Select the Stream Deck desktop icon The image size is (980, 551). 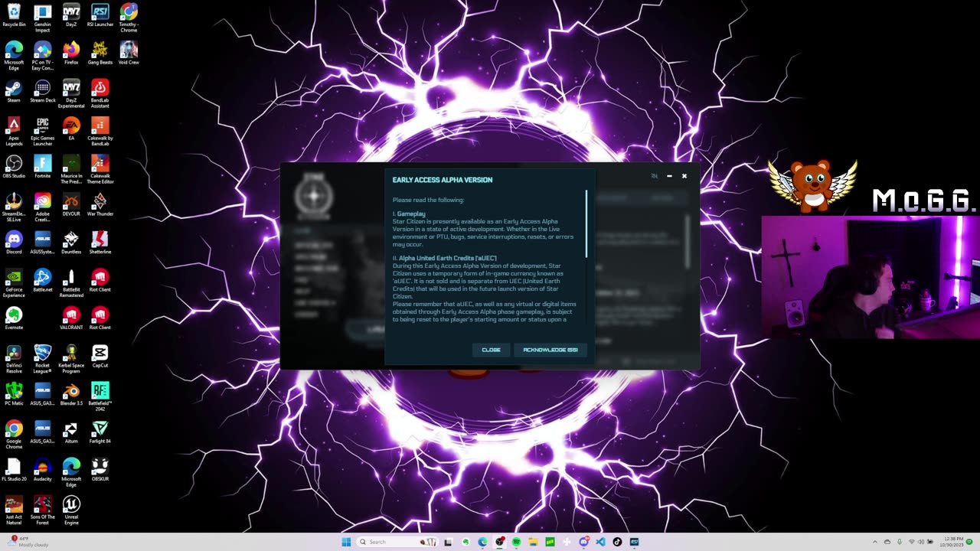point(43,91)
